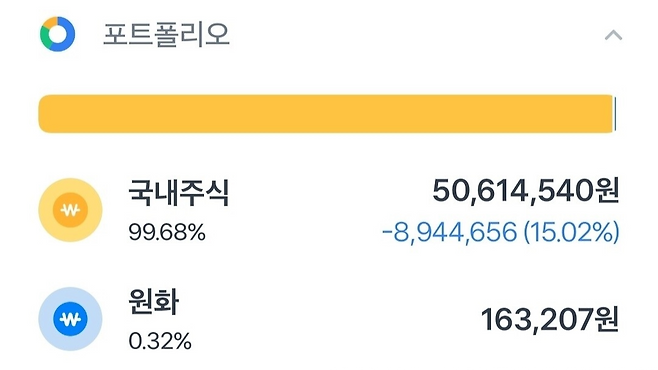Click the thin blue segment at bar end
The image size is (658, 370).
[x=615, y=114]
